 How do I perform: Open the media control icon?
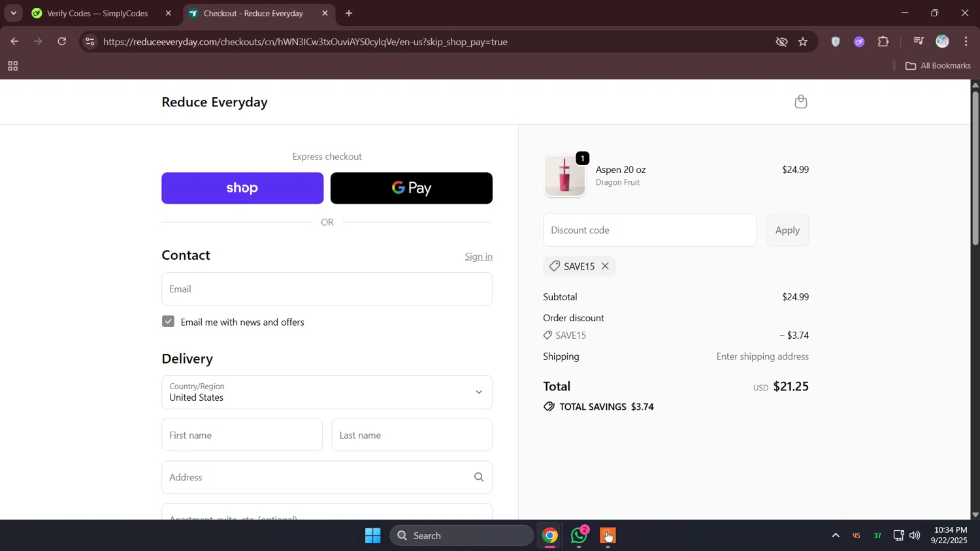919,42
